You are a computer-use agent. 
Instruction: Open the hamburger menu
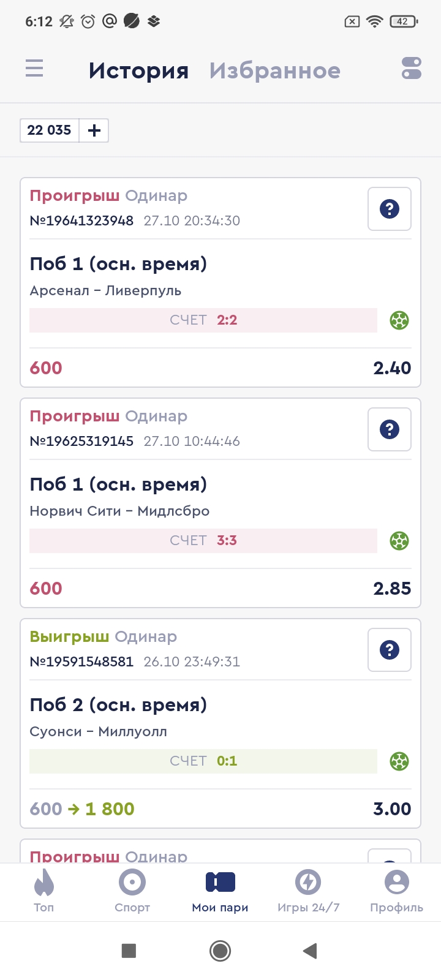(x=34, y=69)
